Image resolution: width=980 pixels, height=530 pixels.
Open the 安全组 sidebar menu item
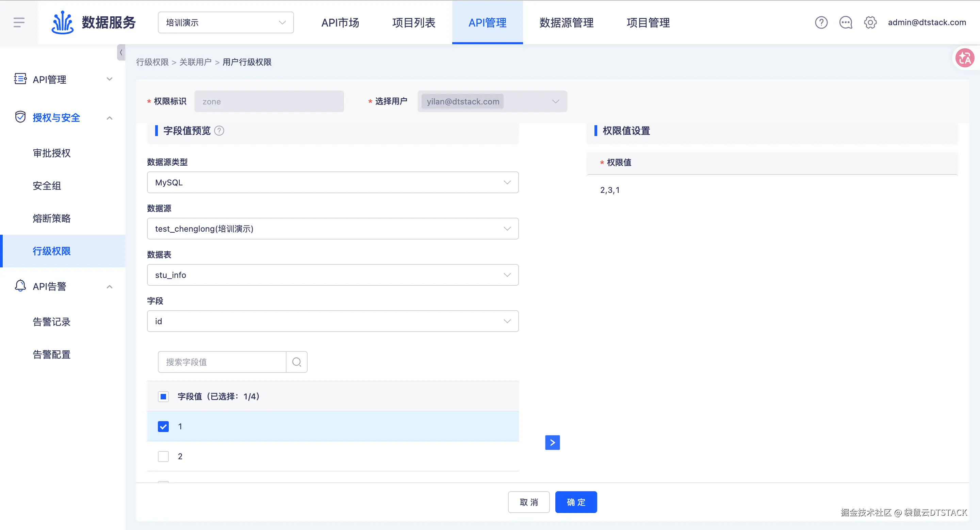pos(47,186)
